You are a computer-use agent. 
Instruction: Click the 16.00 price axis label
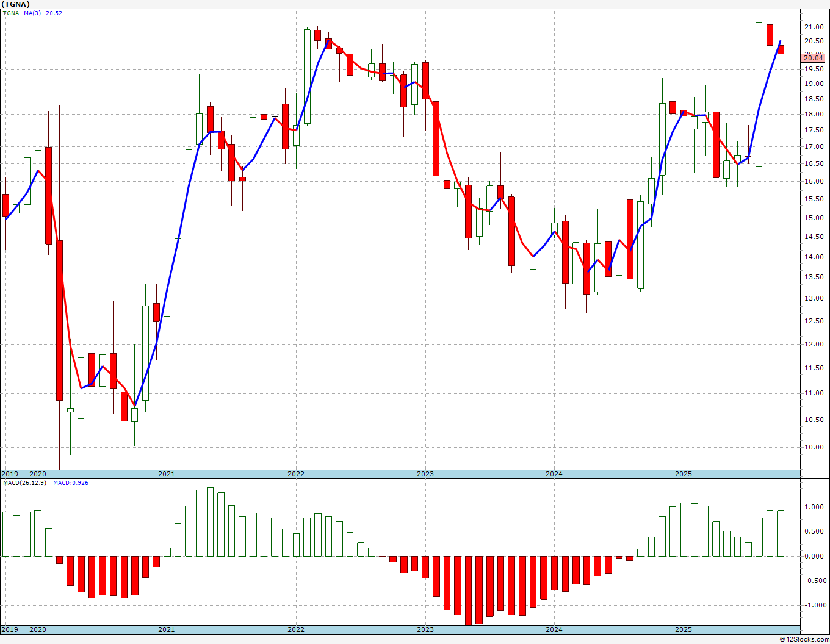[813, 182]
